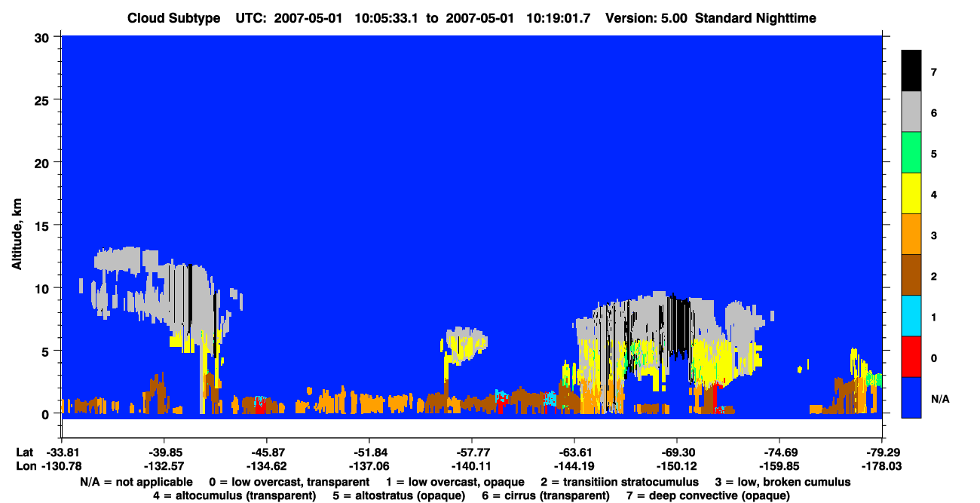Click longitude value -137.06
The width and height of the screenshot is (980, 503).
pyautogui.click(x=369, y=466)
